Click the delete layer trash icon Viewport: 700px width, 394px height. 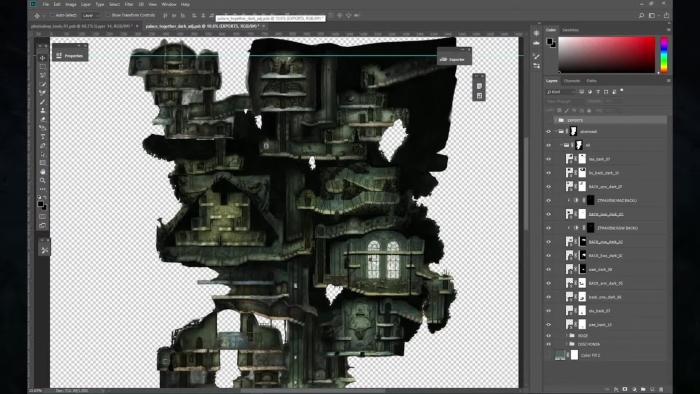661,389
